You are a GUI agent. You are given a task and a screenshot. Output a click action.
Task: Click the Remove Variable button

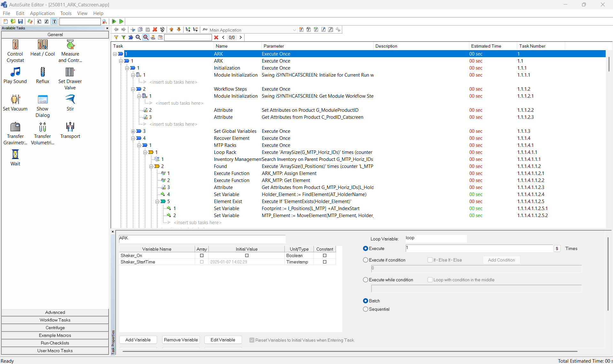[x=181, y=340]
